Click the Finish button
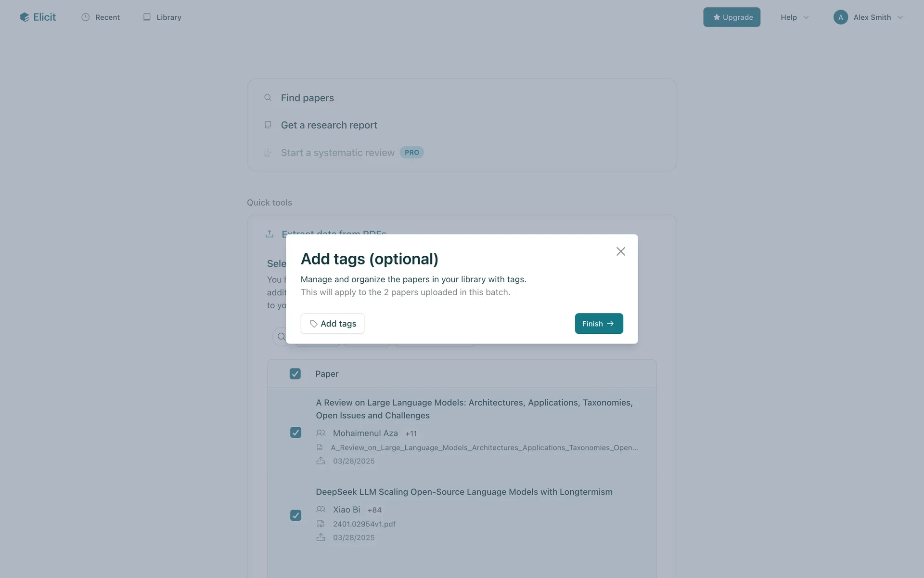This screenshot has width=924, height=578. tap(599, 324)
